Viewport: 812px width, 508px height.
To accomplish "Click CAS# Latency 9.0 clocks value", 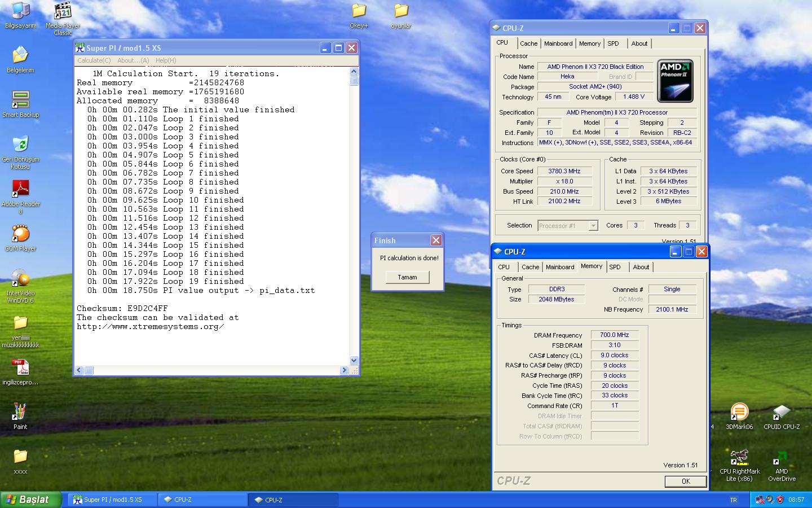I will pos(615,355).
